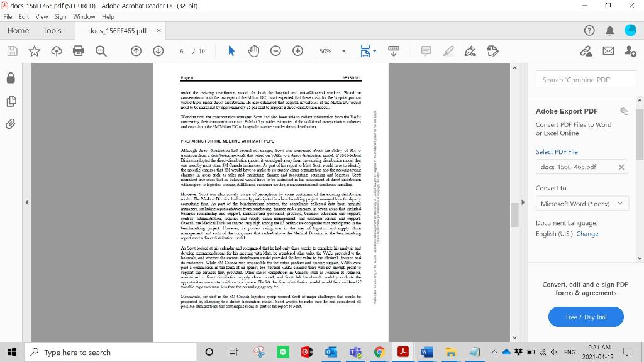This screenshot has height=362, width=644.
Task: Go to next page arrow
Action: click(158, 51)
